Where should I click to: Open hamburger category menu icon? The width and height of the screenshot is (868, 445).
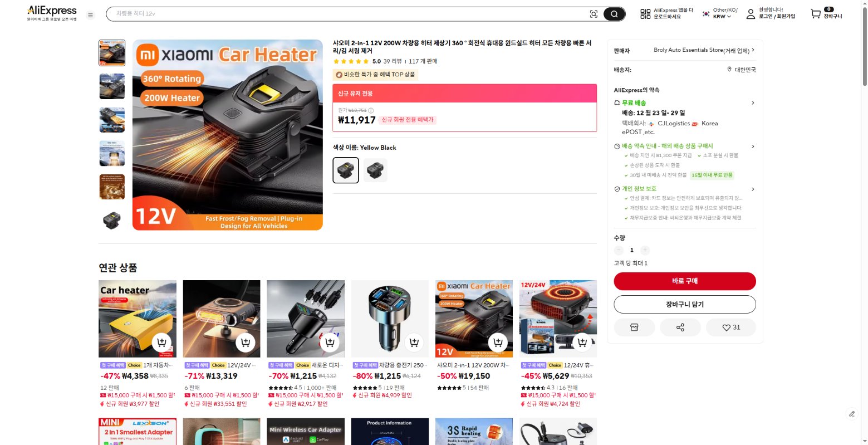pyautogui.click(x=90, y=15)
